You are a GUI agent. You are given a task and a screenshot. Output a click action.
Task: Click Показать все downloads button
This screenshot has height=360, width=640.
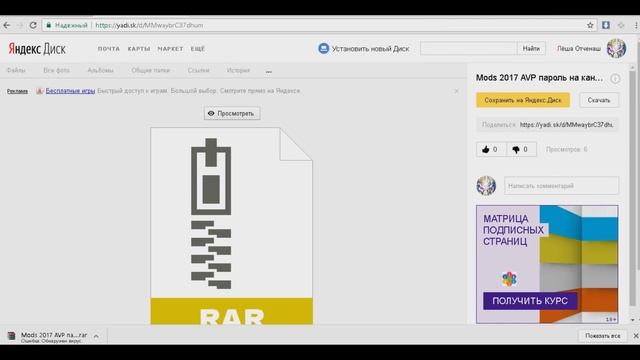[x=603, y=336]
